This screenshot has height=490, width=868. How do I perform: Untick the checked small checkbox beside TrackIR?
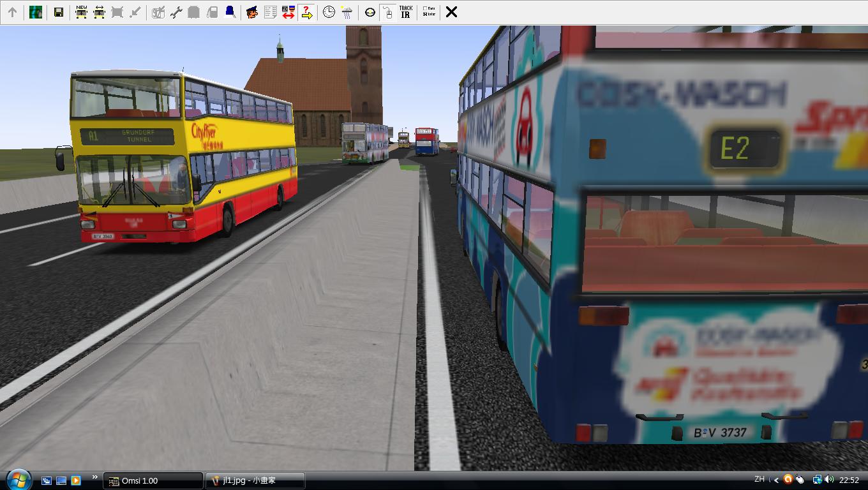pyautogui.click(x=425, y=15)
